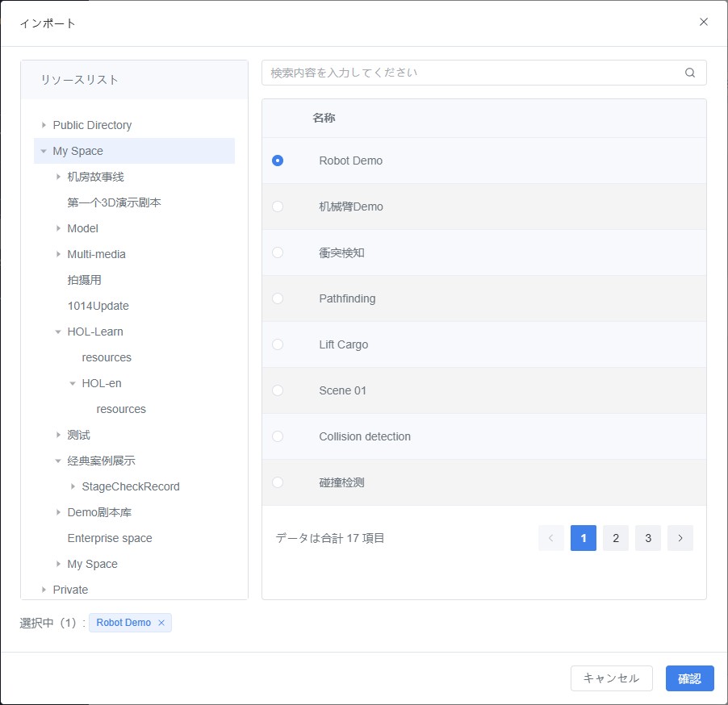Image resolution: width=728 pixels, height=705 pixels.
Task: Select the Pathfinding radio button
Action: (278, 298)
